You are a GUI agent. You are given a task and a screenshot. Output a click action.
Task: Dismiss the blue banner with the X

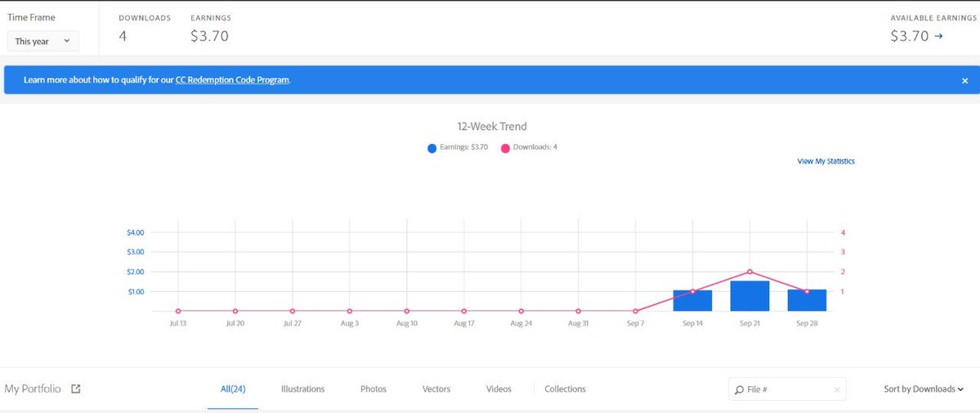[965, 81]
